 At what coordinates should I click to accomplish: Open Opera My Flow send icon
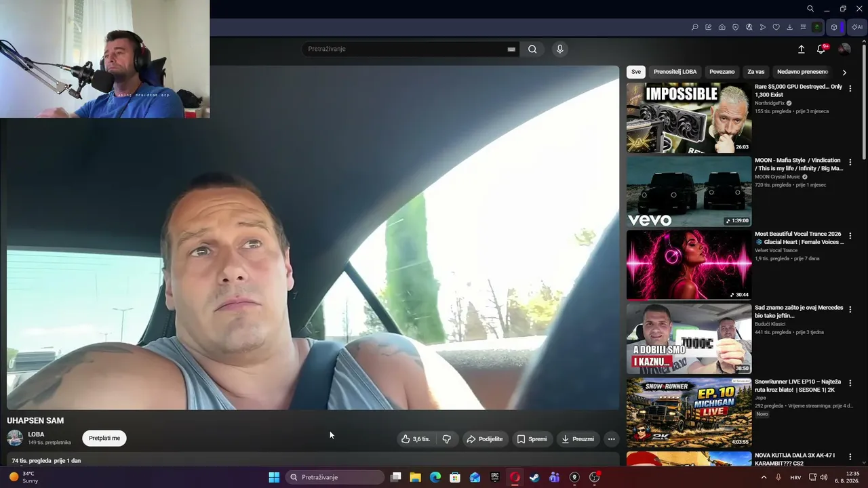(x=763, y=27)
